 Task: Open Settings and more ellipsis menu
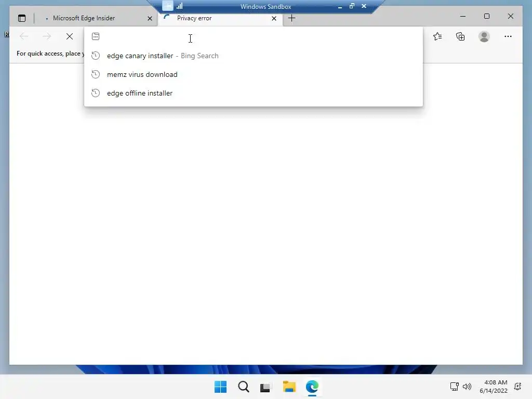(508, 36)
